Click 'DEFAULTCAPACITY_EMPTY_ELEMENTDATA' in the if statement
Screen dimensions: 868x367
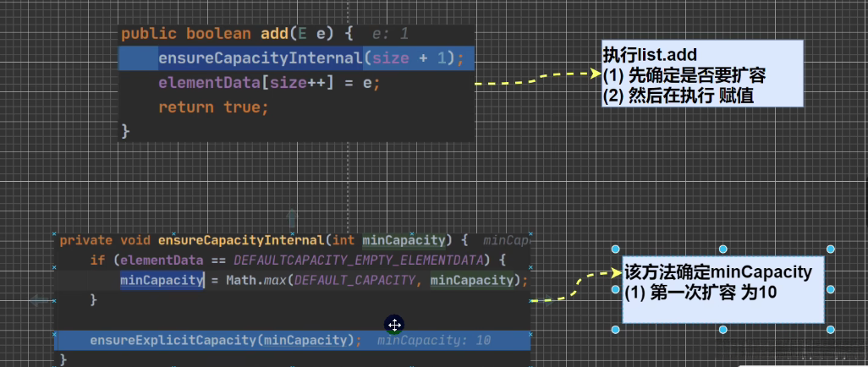pyautogui.click(x=358, y=260)
